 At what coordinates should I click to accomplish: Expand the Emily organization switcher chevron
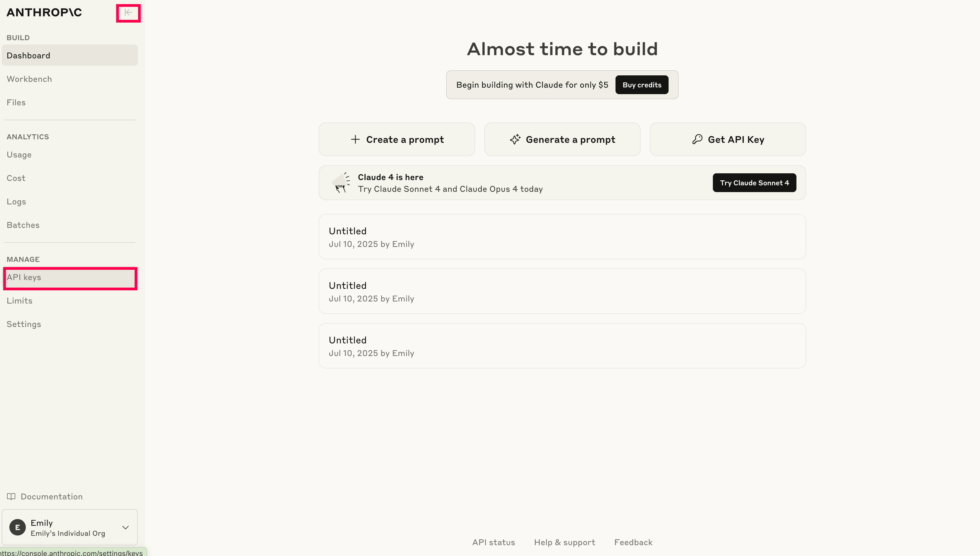pos(125,527)
